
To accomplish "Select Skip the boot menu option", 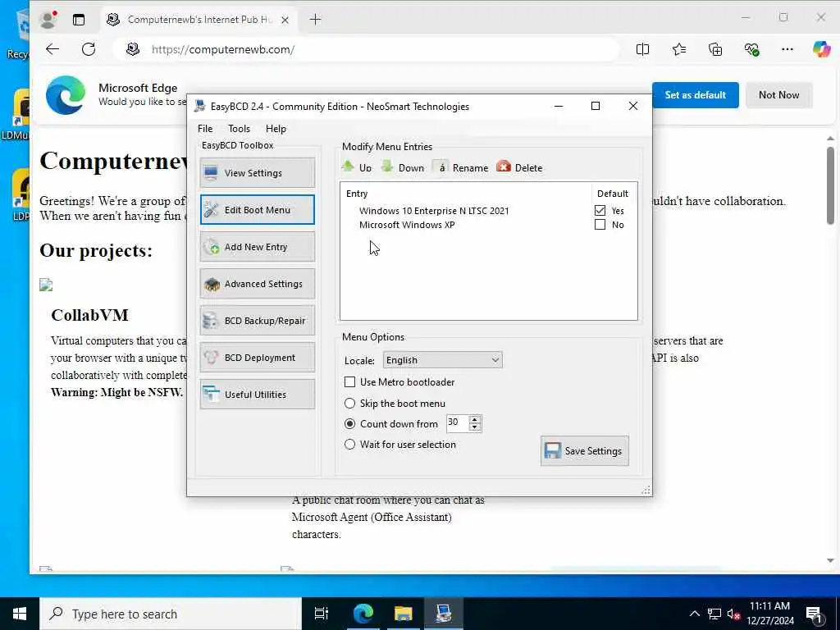I will pyautogui.click(x=349, y=404).
